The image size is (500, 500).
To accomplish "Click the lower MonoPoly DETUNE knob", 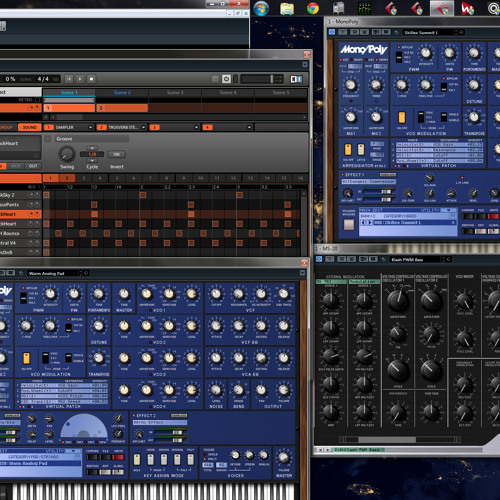I will click(99, 326).
